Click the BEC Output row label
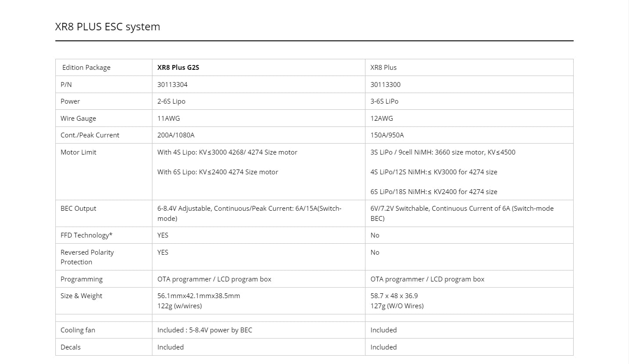The image size is (629, 364). click(x=78, y=209)
